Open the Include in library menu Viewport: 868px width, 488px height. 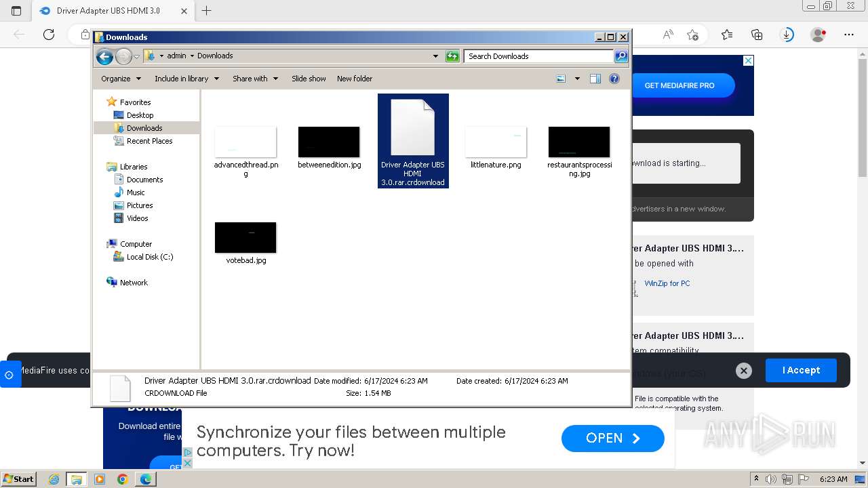point(186,79)
